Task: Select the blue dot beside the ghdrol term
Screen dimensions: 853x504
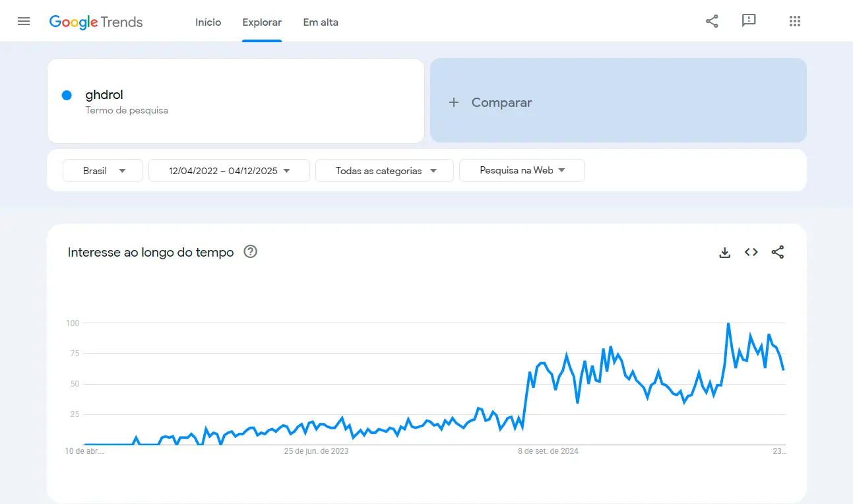Action: [67, 95]
